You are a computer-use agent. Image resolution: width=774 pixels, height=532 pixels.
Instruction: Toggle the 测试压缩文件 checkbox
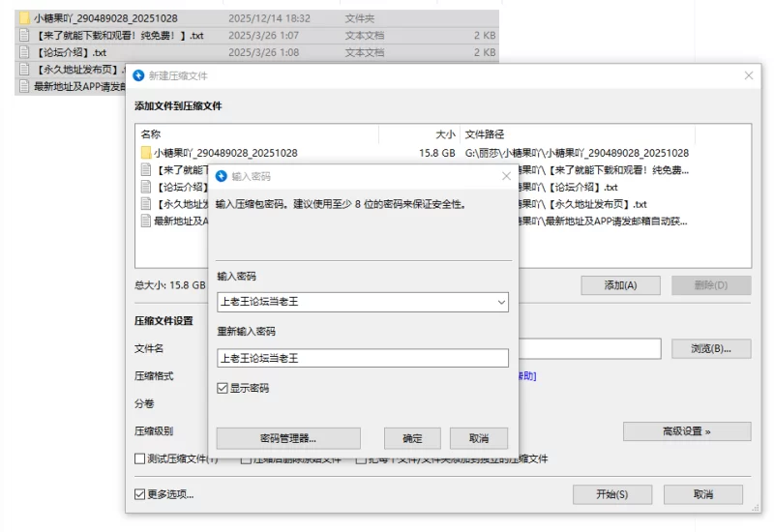tap(139, 458)
